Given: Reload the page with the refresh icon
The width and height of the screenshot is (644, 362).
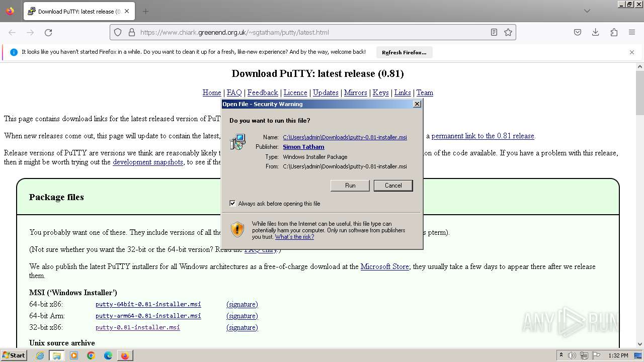Looking at the screenshot, I should tap(48, 32).
